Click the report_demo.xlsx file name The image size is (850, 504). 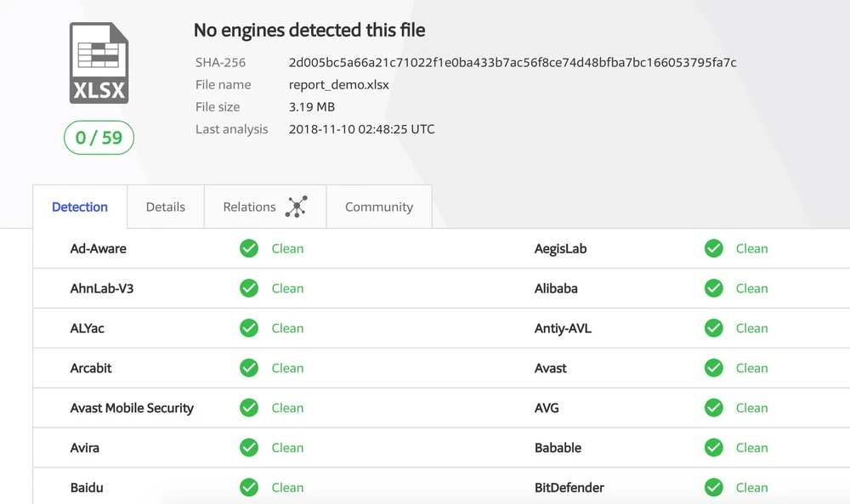338,84
